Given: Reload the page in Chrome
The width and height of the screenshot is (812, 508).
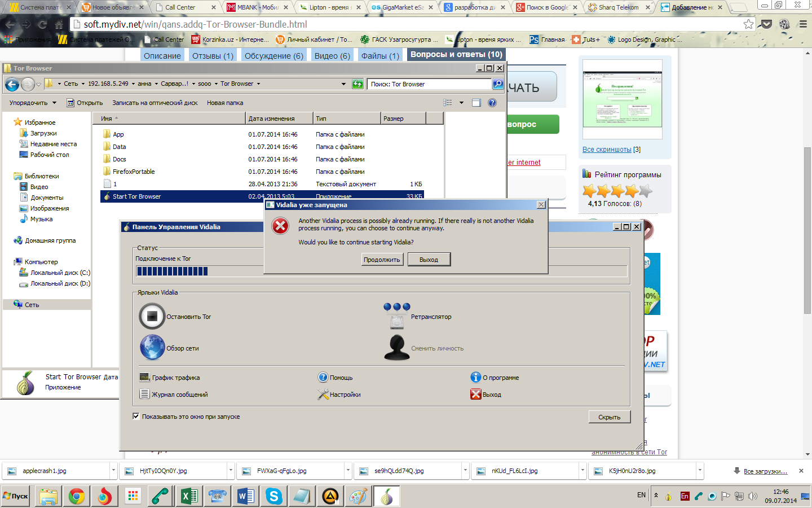Looking at the screenshot, I should [42, 24].
